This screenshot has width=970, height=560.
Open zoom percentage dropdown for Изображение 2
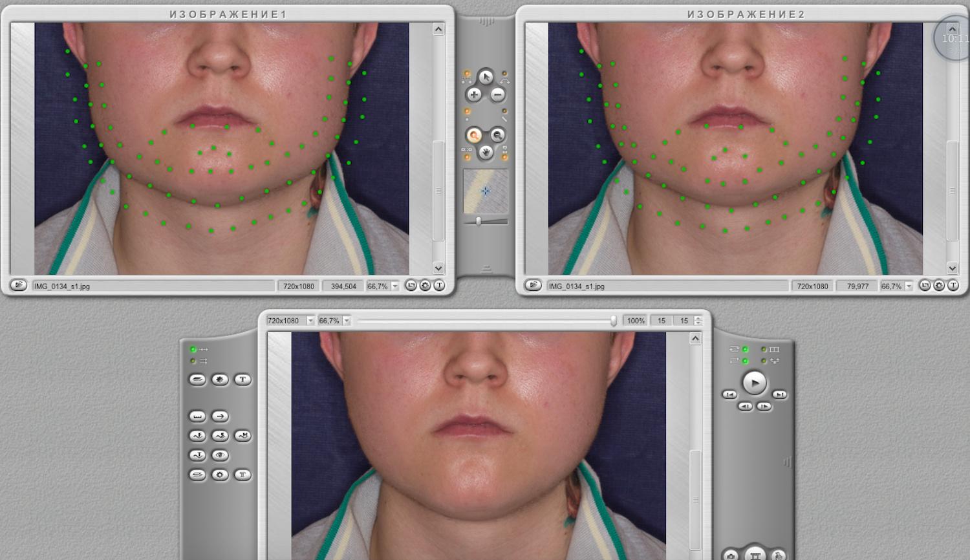pyautogui.click(x=909, y=286)
